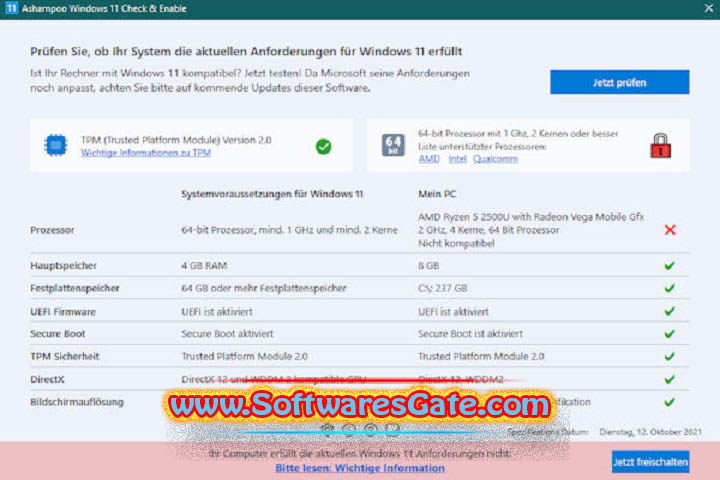Click the green check in Hauptspeicher row
This screenshot has width=720, height=480.
tap(669, 265)
